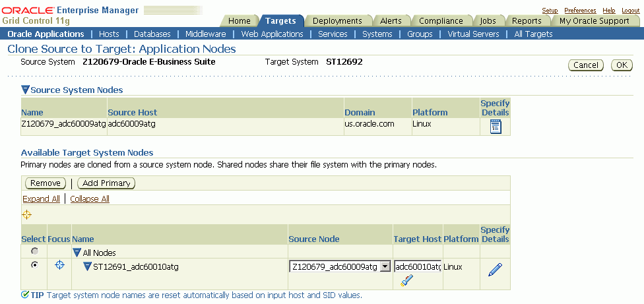Collapse the All Nodes tree row
644x304 pixels.
[x=77, y=253]
